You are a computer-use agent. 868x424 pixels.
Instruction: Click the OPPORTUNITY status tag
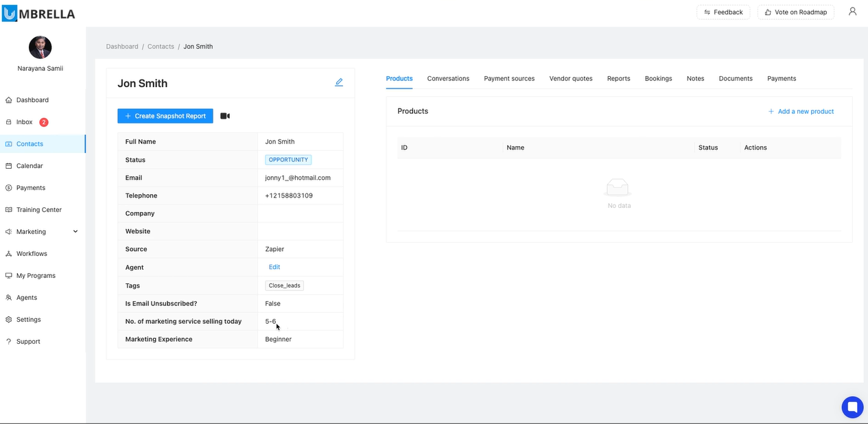point(288,160)
